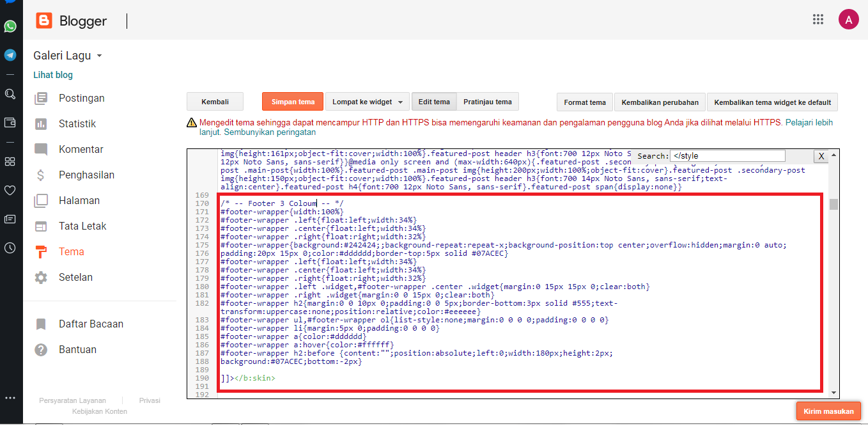This screenshot has height=426, width=868.
Task: Click the Halaman pages icon
Action: pos(41,200)
